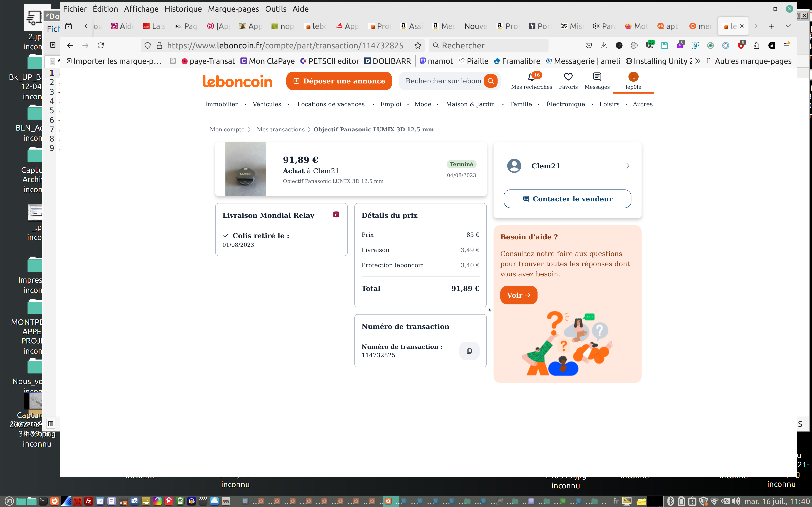Show more bookmarks with the double chevron
812x507 pixels.
(698, 61)
